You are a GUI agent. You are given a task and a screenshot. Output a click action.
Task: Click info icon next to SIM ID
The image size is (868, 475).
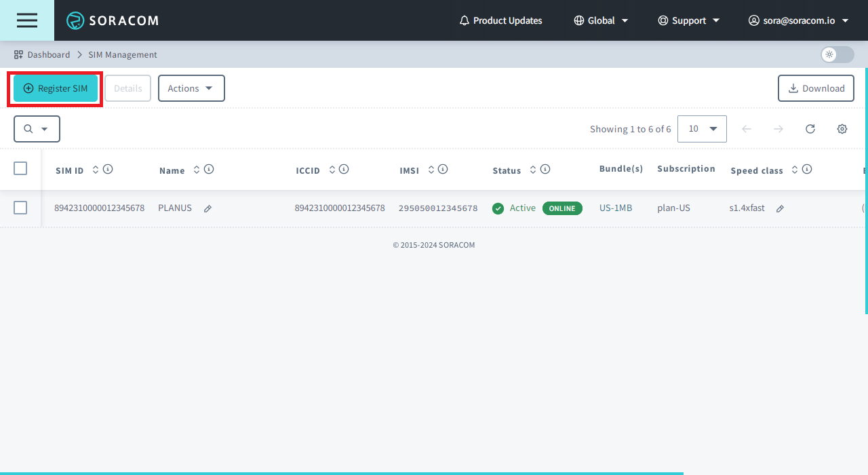[x=108, y=170]
